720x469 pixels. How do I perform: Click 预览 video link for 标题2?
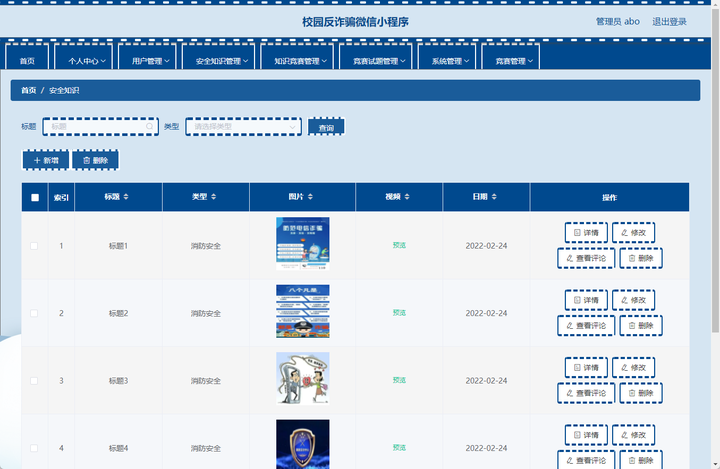tap(399, 313)
